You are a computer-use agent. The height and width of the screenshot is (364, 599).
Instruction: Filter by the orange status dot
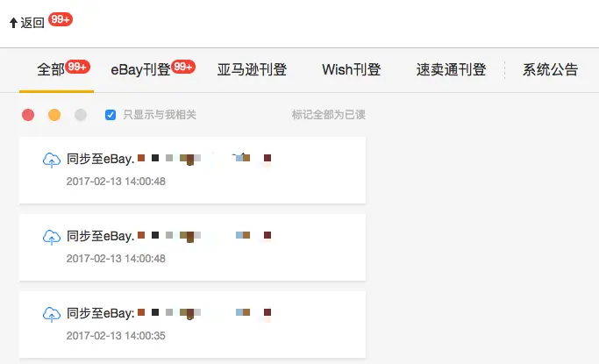pos(54,115)
